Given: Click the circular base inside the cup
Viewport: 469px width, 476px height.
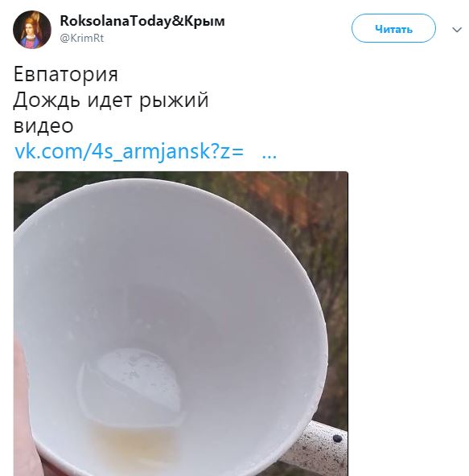Looking at the screenshot, I should [130, 385].
